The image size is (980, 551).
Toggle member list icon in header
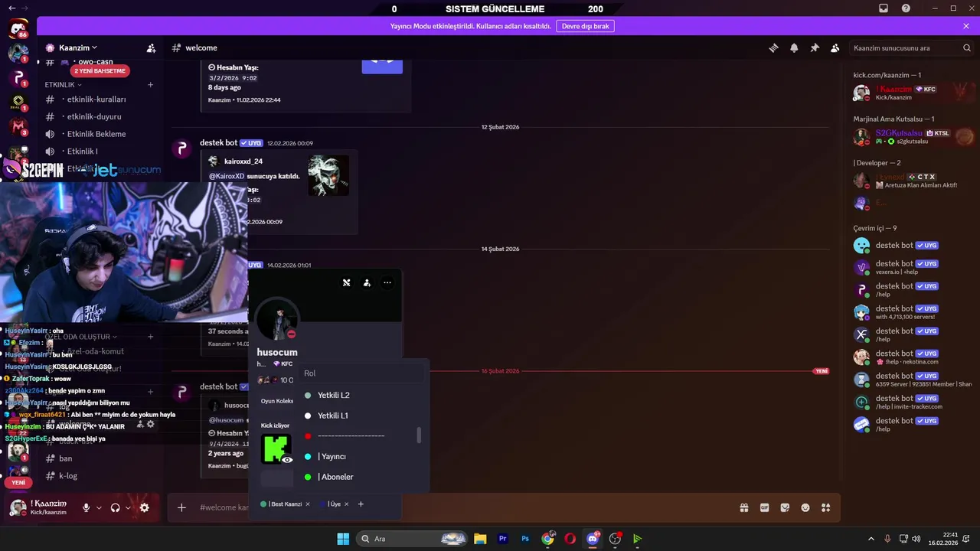[x=835, y=47]
